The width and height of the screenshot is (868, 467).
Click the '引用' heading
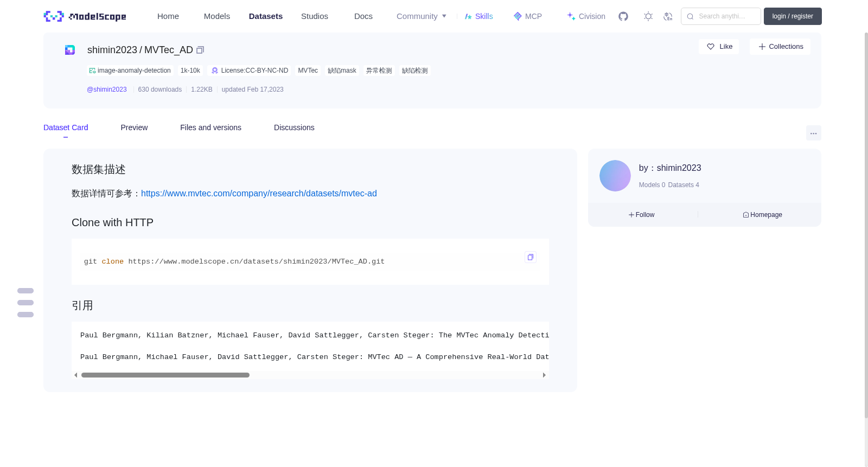point(82,306)
